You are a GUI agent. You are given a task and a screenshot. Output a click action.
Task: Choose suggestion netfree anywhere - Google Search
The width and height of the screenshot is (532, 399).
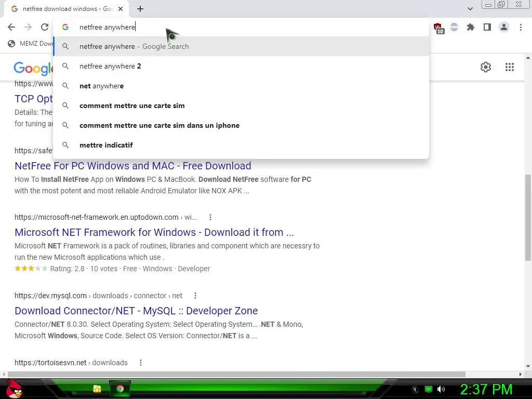(241, 46)
